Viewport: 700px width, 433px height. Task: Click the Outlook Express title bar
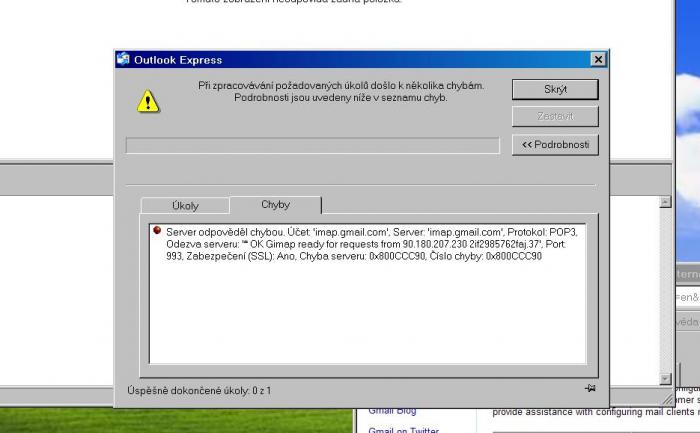click(350, 59)
